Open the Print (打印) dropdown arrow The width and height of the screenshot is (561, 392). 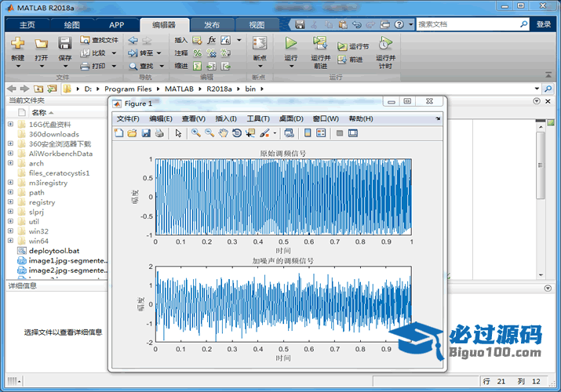click(114, 67)
